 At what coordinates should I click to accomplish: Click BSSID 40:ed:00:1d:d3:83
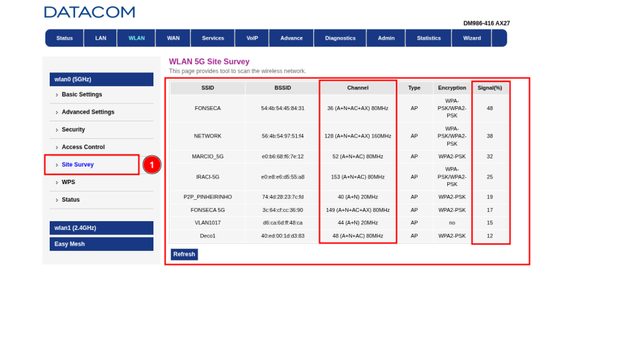click(282, 236)
